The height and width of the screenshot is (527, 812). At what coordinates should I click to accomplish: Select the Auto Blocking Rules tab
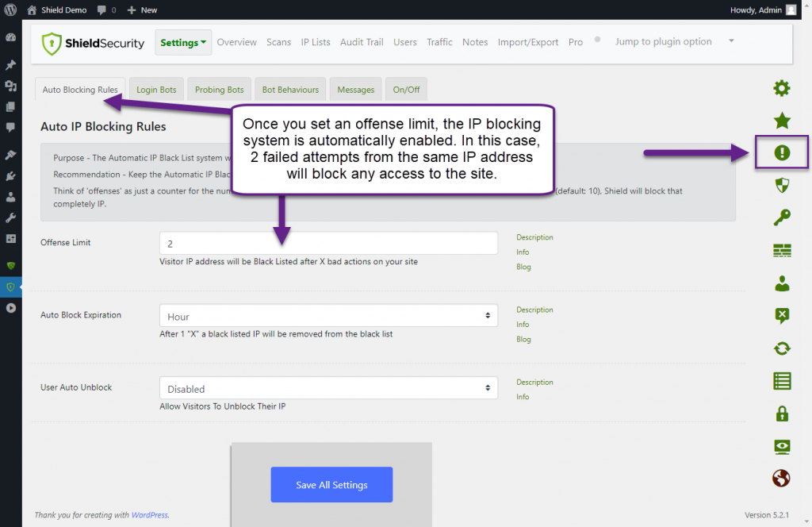pos(80,89)
